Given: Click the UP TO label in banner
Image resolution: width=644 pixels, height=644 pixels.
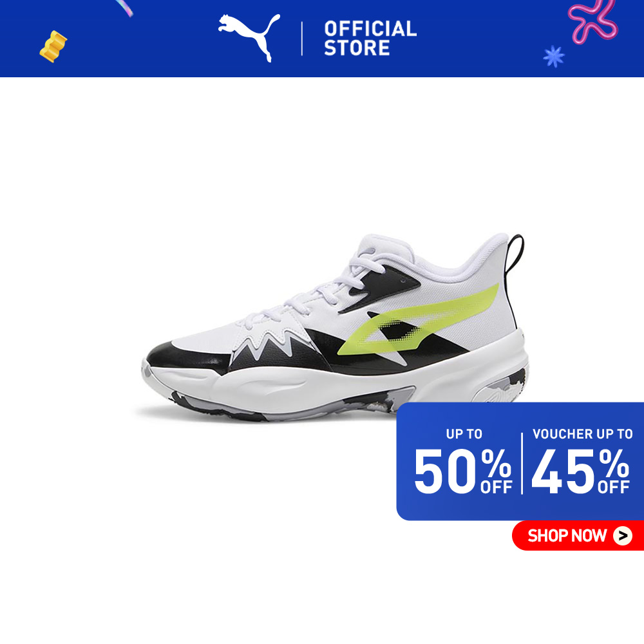Looking at the screenshot, I should pos(464,433).
